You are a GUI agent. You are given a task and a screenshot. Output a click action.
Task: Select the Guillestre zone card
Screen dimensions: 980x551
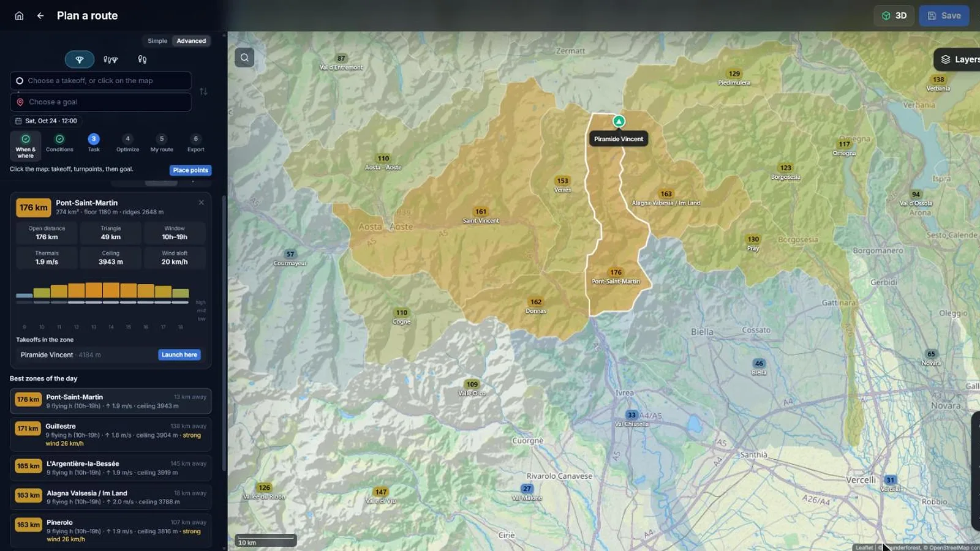click(111, 434)
